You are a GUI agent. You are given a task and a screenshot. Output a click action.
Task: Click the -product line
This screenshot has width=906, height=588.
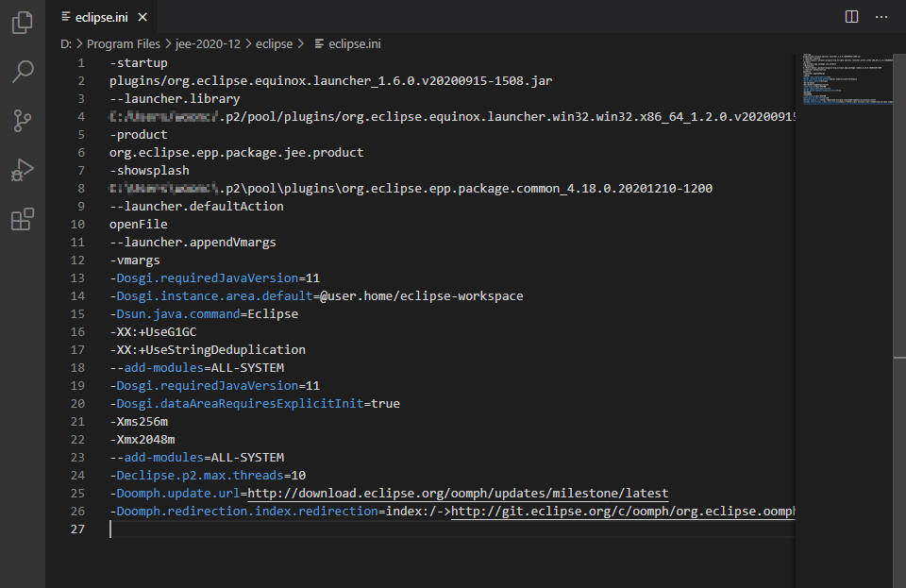point(139,135)
